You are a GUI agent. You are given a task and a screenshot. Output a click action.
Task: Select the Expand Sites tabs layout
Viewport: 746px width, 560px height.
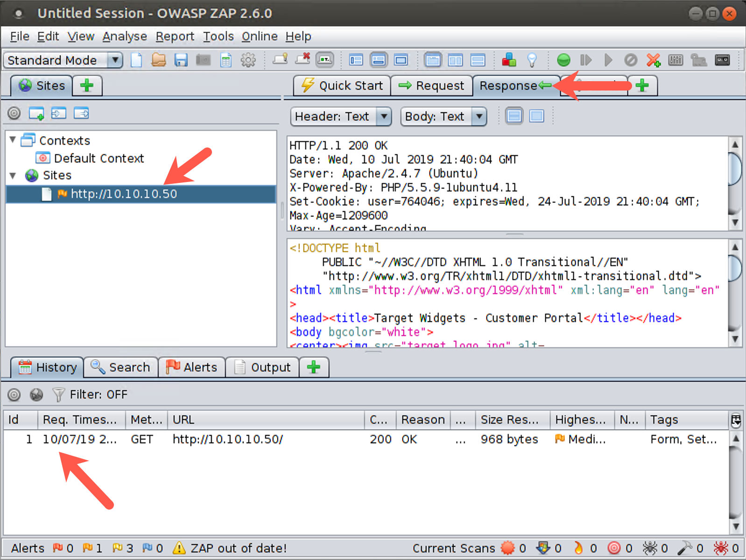356,60
